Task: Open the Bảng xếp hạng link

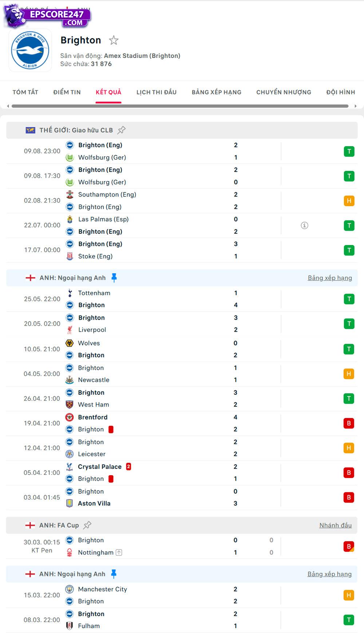Action: 329,277
